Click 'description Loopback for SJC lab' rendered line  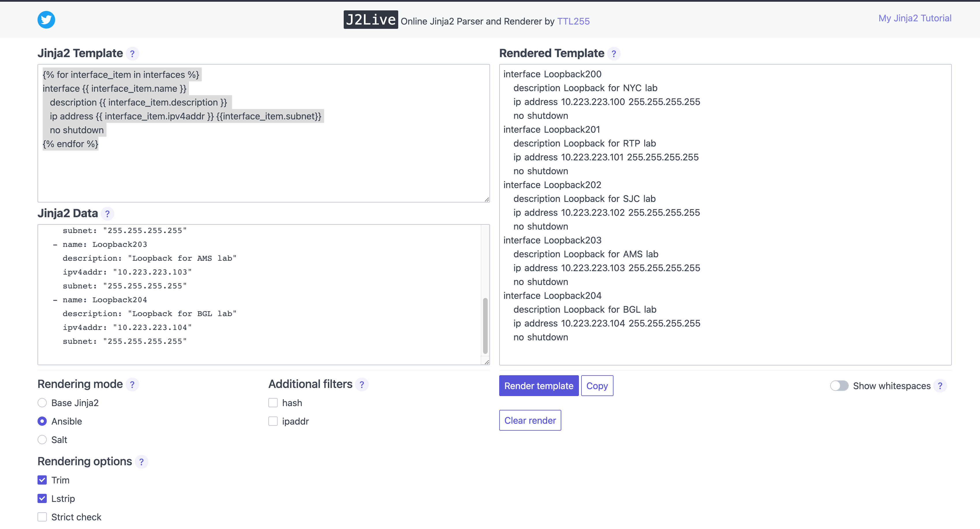pyautogui.click(x=584, y=198)
